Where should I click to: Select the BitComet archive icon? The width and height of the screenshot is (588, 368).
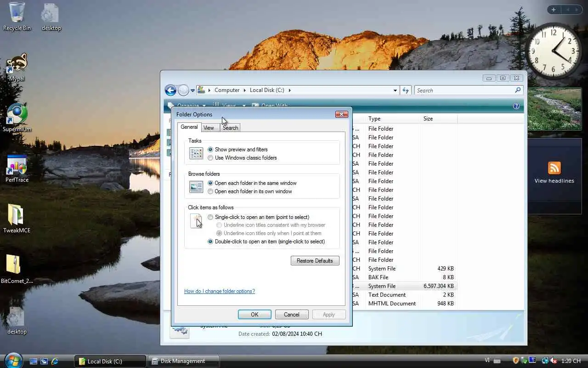tap(17, 270)
